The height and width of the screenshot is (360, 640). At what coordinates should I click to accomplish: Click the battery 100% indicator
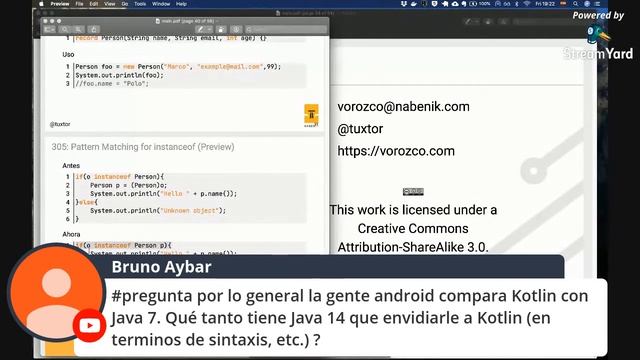[x=480, y=4]
